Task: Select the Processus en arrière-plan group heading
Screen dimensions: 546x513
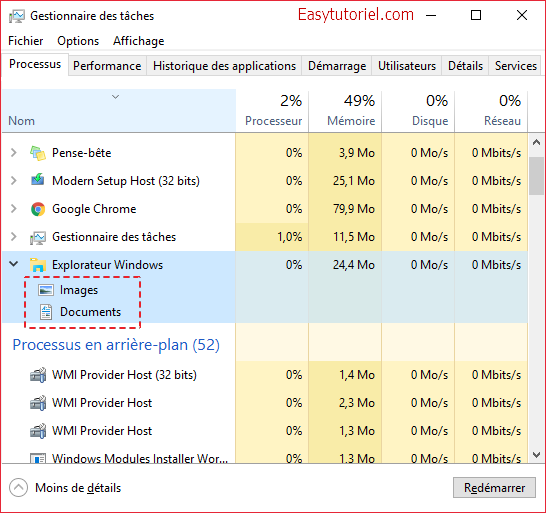Action: click(x=116, y=345)
